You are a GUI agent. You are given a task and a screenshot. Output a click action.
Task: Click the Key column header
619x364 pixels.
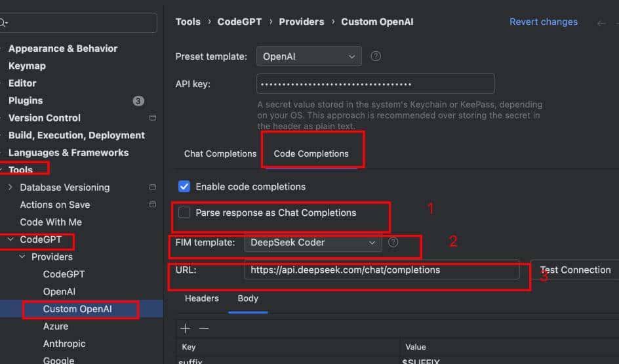(x=189, y=347)
